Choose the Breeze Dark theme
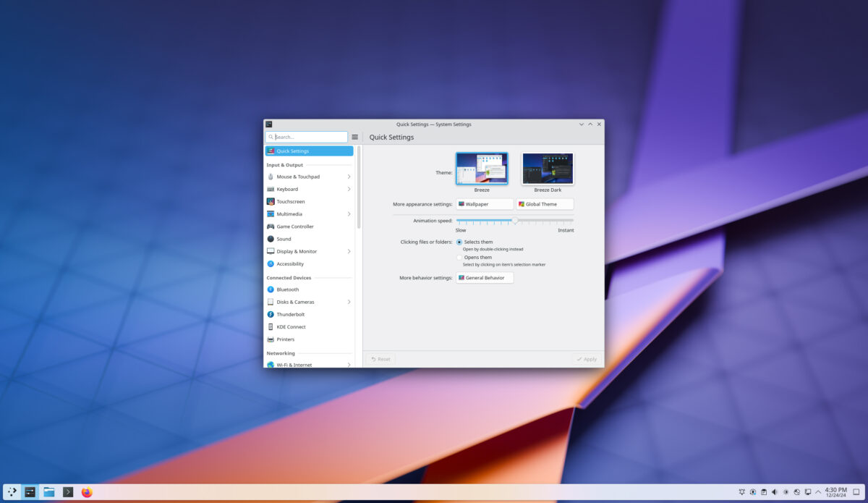 pos(547,167)
